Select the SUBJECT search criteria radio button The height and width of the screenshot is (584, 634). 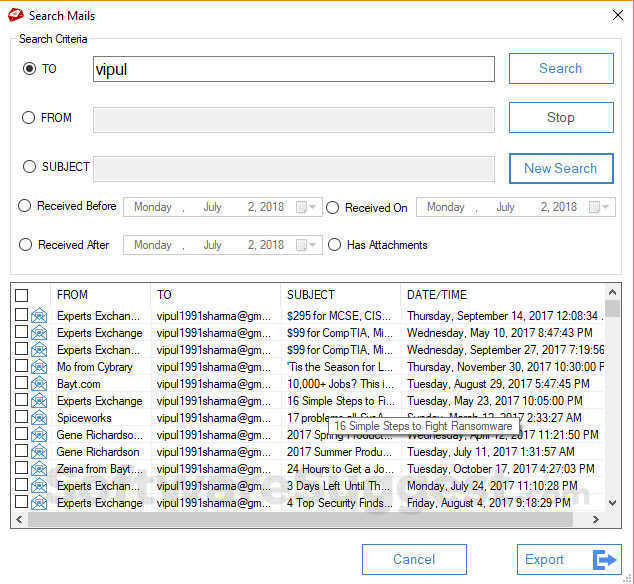pyautogui.click(x=29, y=167)
